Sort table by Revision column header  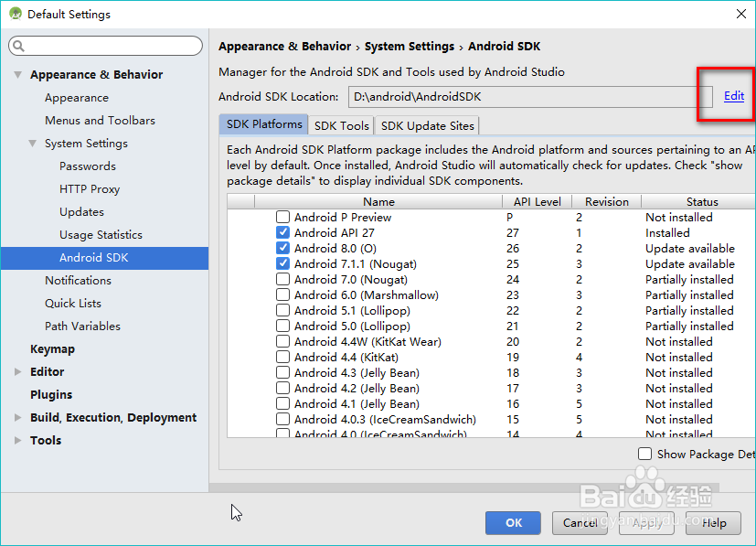pyautogui.click(x=606, y=201)
